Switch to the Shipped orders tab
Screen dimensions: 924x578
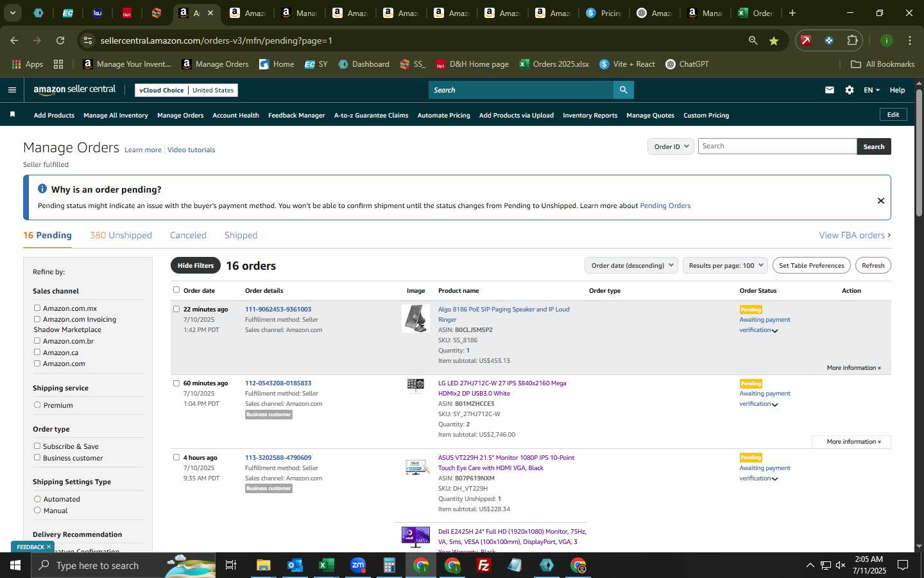241,235
